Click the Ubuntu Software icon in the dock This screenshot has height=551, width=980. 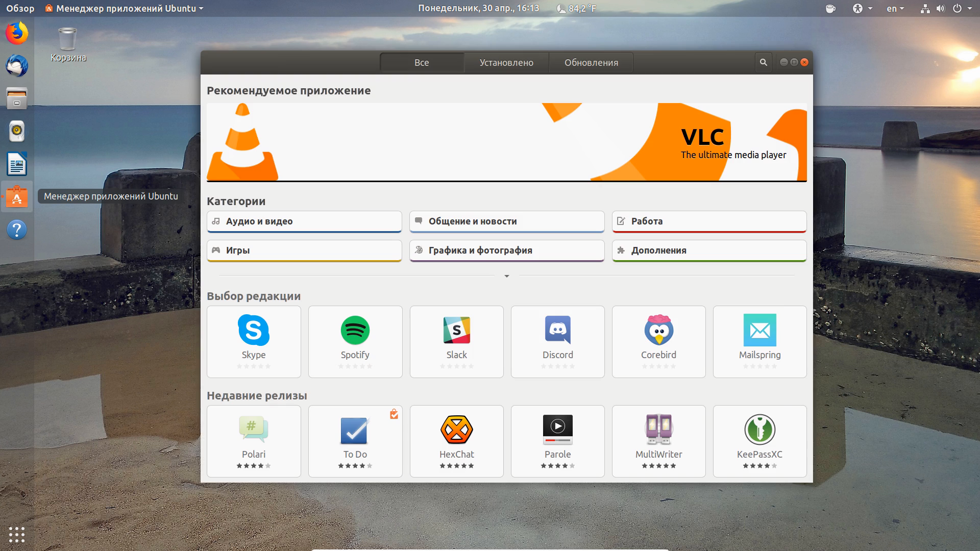click(17, 197)
